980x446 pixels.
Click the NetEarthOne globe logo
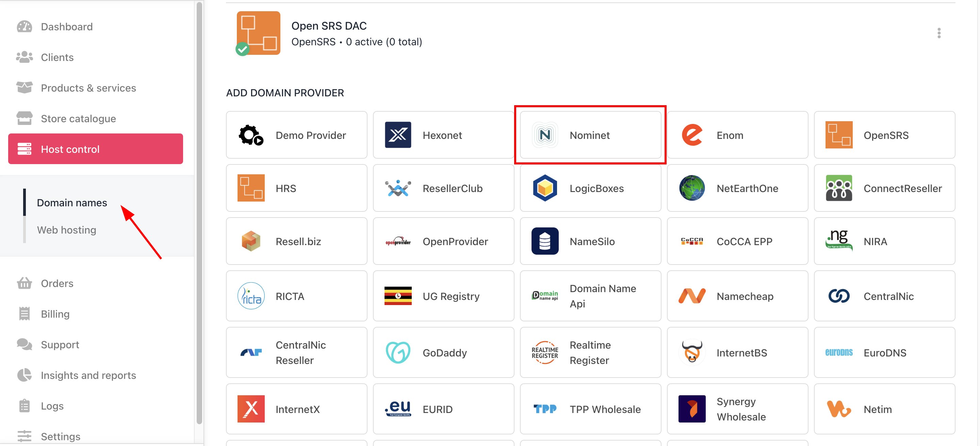tap(692, 188)
